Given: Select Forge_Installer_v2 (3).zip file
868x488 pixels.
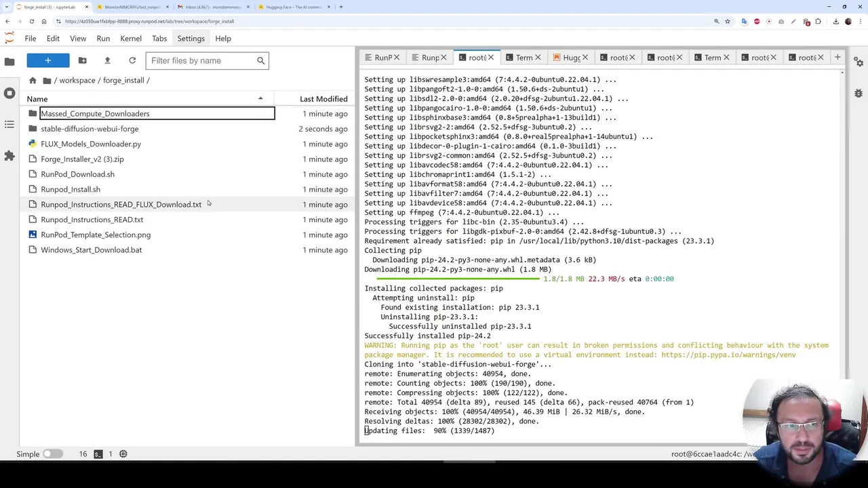Looking at the screenshot, I should click(187, 159).
